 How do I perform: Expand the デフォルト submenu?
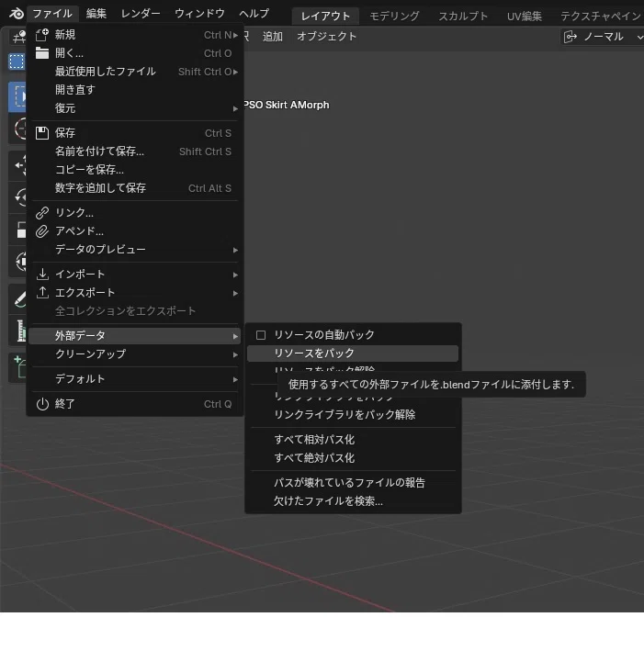click(x=135, y=379)
